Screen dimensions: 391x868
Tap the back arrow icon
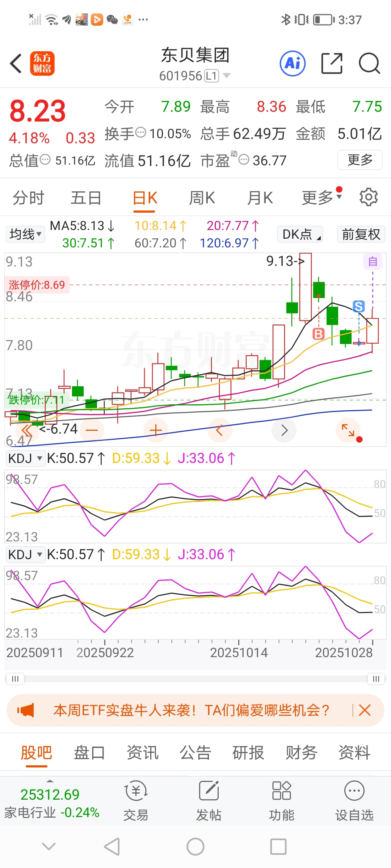tap(16, 64)
